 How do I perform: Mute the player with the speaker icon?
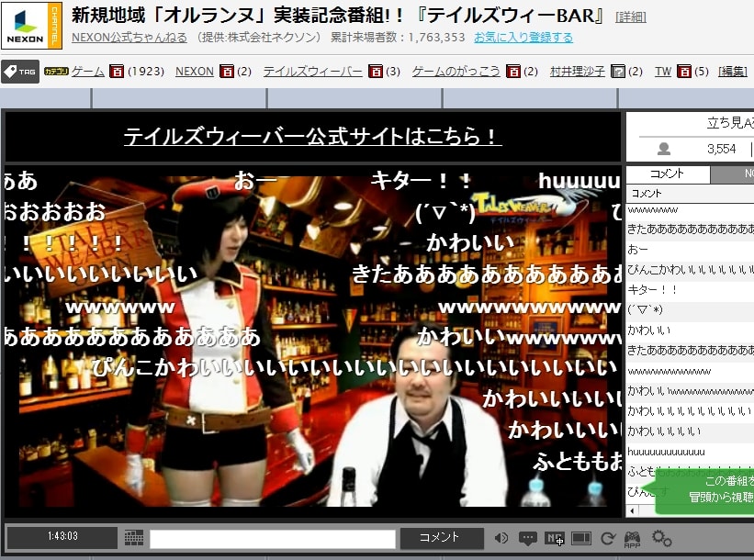[501, 538]
